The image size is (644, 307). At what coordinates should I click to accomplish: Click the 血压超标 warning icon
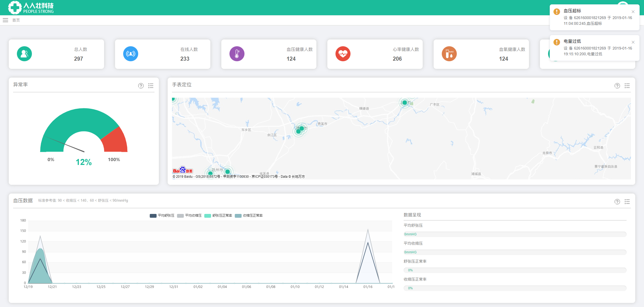pyautogui.click(x=557, y=12)
